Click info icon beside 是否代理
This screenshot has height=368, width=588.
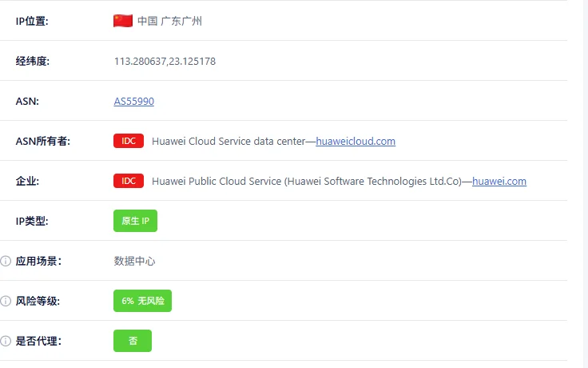click(x=6, y=341)
